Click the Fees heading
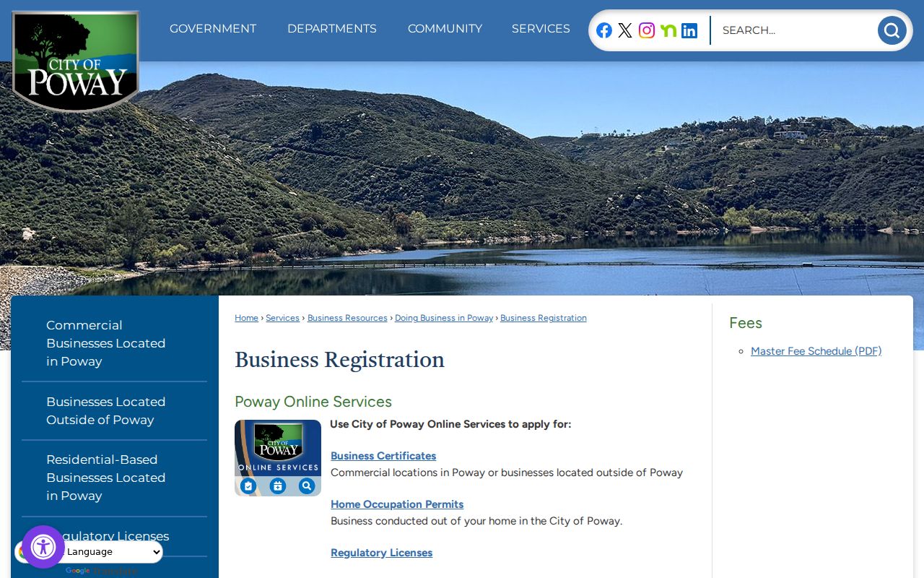The height and width of the screenshot is (578, 924). coord(746,323)
